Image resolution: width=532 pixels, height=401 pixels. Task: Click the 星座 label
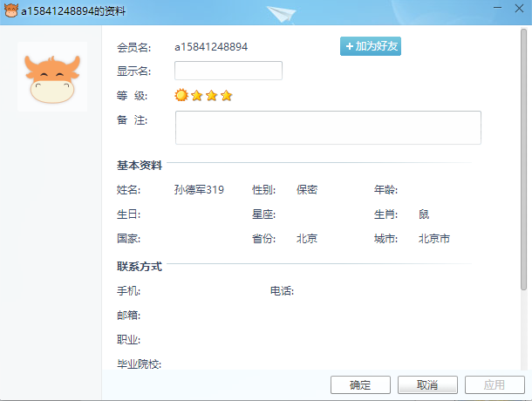click(263, 214)
